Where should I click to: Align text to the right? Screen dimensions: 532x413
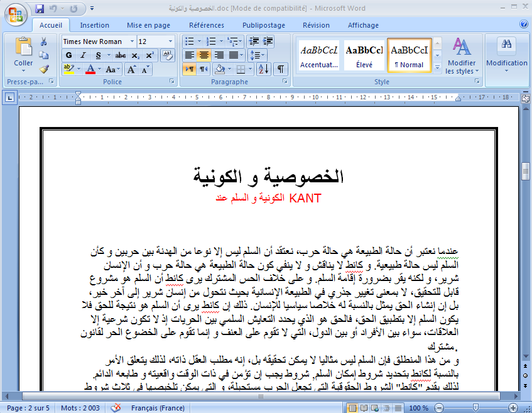point(219,55)
